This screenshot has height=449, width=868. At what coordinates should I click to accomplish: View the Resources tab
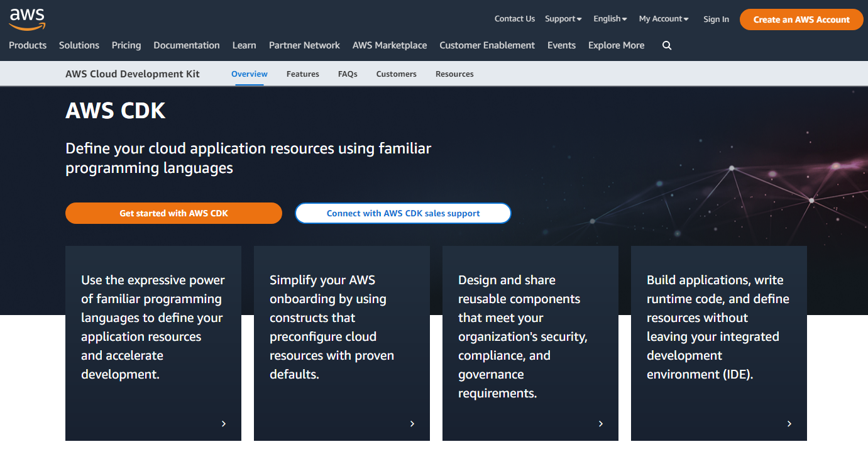(x=454, y=74)
